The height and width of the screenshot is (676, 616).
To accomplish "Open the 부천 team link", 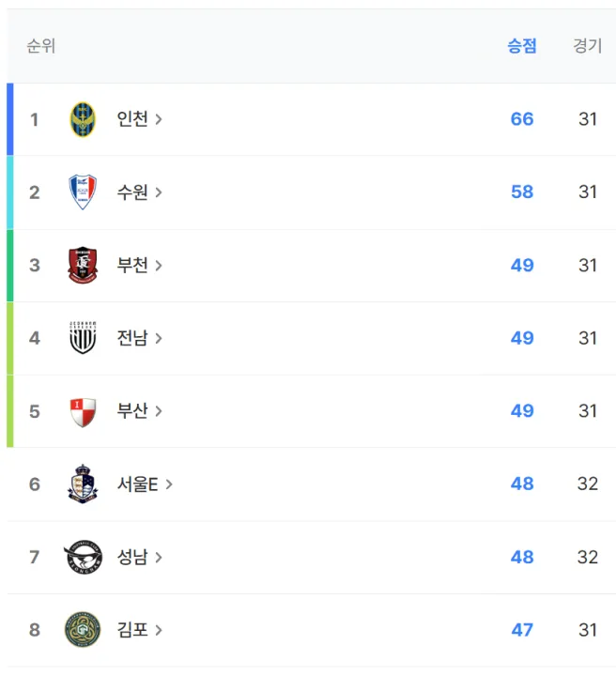I will (132, 265).
